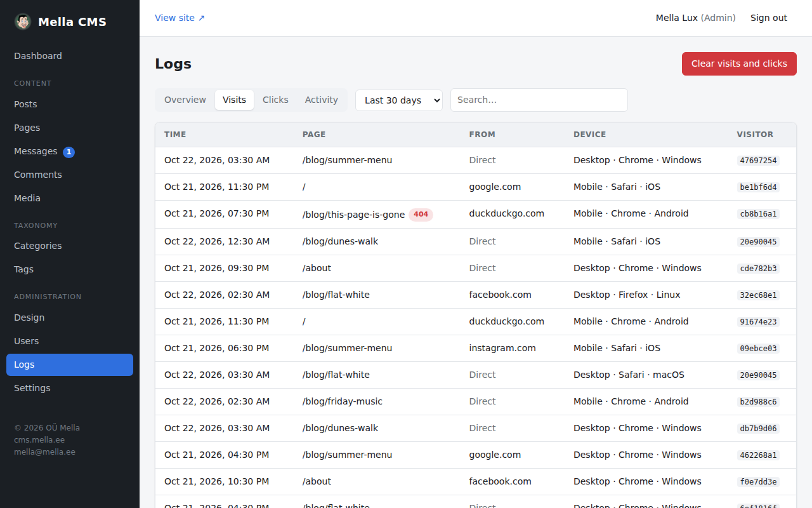
Task: Click visitor ID 32ec68e1
Action: pos(758,295)
